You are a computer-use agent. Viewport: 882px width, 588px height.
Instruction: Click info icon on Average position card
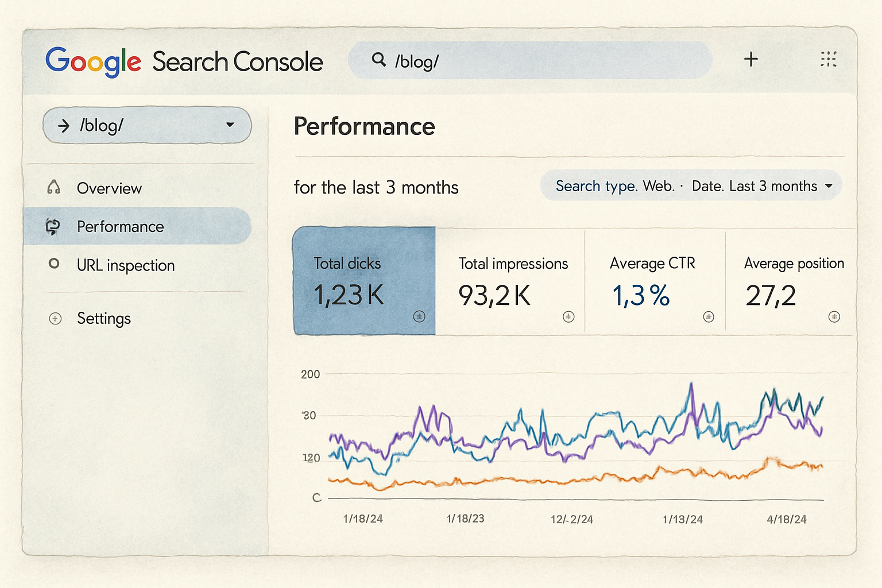[x=834, y=316]
